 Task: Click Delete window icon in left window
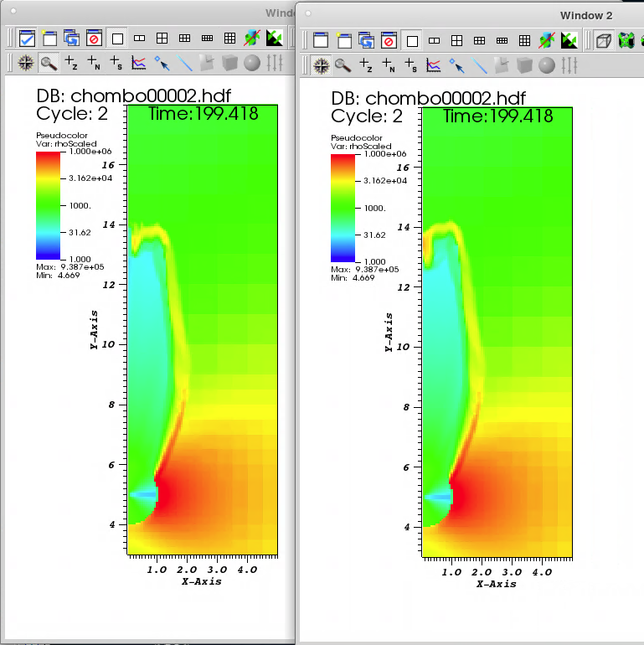click(94, 39)
